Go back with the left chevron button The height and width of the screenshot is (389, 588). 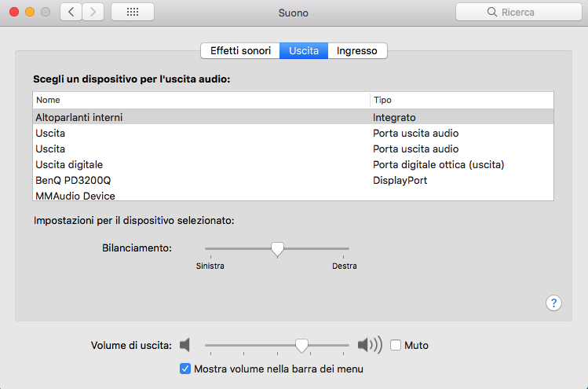[x=71, y=13]
